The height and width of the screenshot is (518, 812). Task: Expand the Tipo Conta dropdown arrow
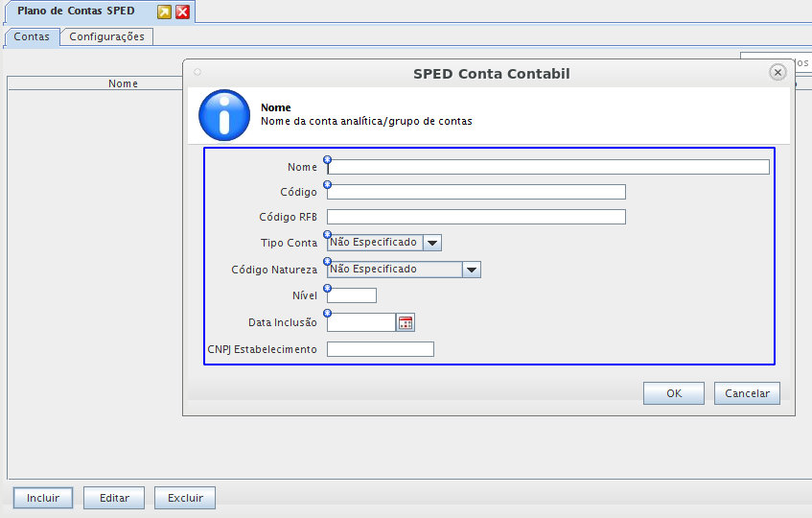(x=432, y=243)
